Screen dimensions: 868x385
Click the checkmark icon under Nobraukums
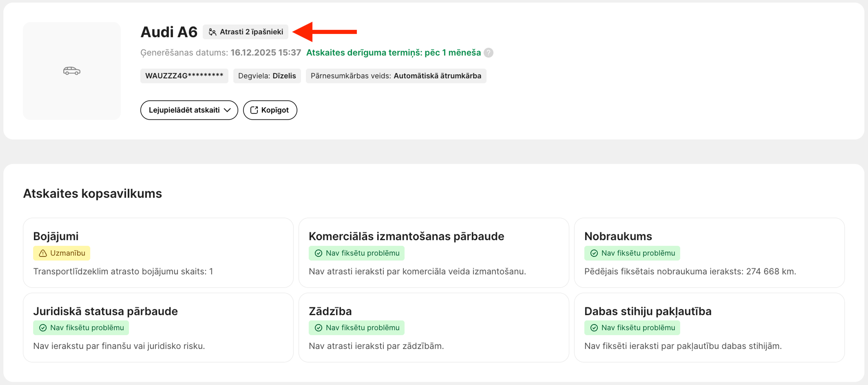tap(594, 253)
